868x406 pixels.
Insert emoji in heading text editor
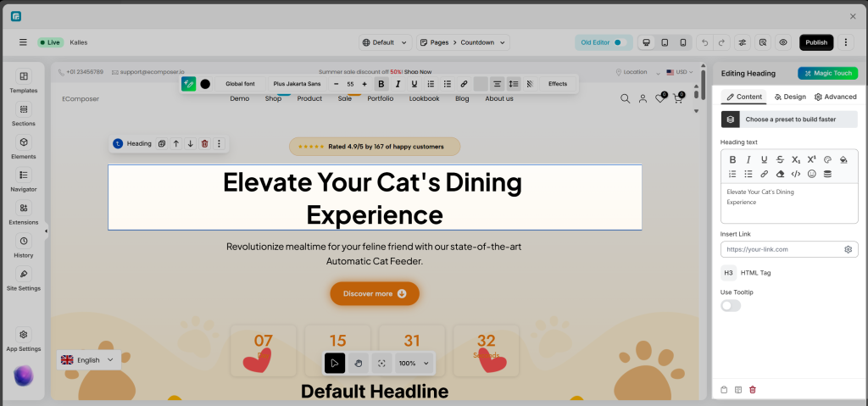(x=811, y=174)
